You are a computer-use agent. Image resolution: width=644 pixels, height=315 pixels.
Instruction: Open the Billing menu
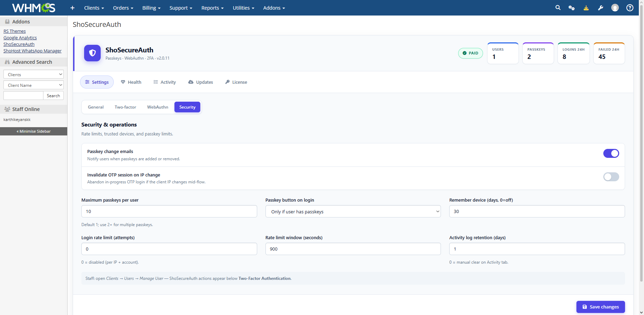[151, 8]
